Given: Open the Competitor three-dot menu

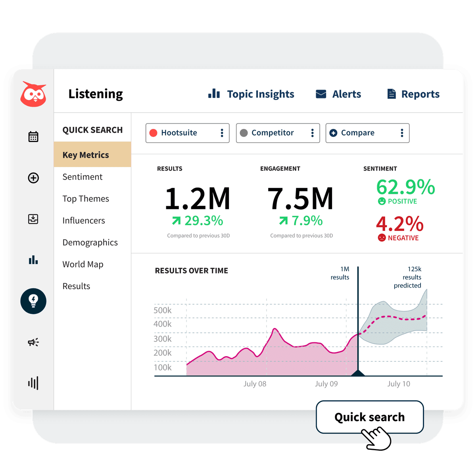Looking at the screenshot, I should pos(313,133).
